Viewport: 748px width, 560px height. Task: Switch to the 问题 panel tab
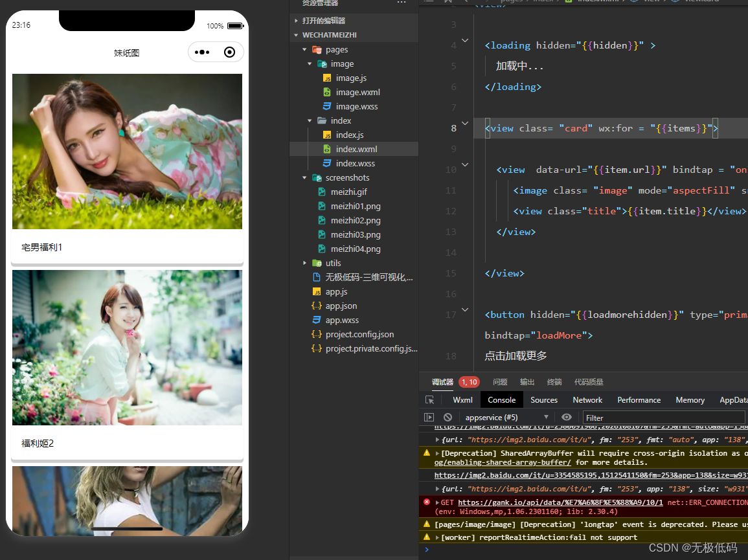tap(500, 382)
